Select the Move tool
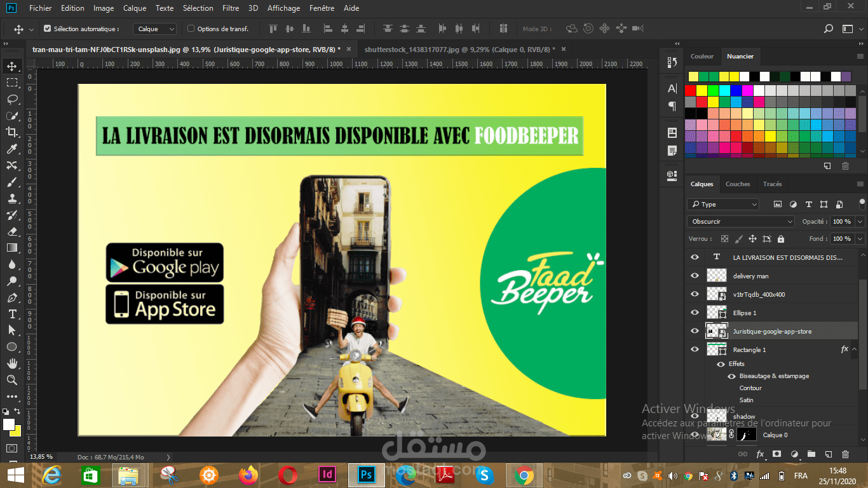Image resolution: width=868 pixels, height=488 pixels. click(11, 66)
